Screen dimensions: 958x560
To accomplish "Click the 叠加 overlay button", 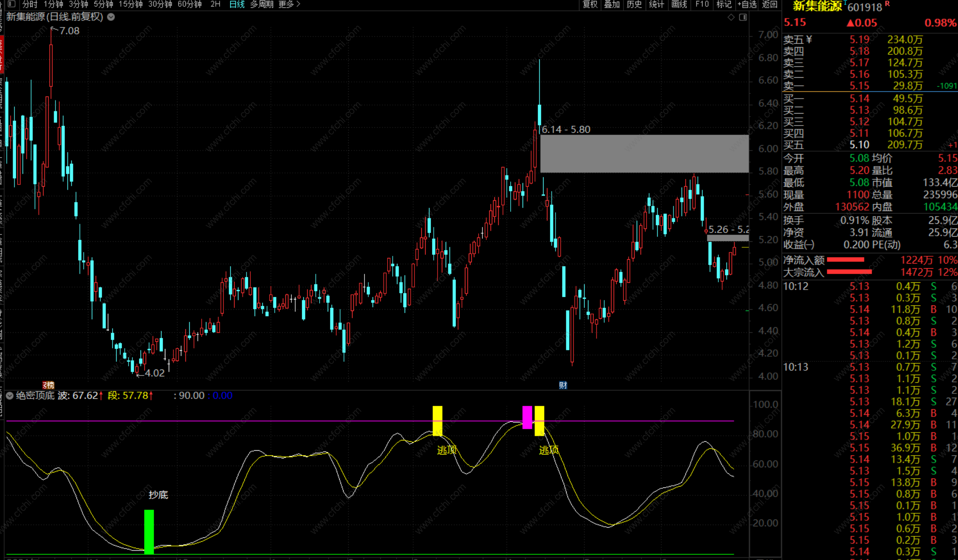I will click(612, 4).
